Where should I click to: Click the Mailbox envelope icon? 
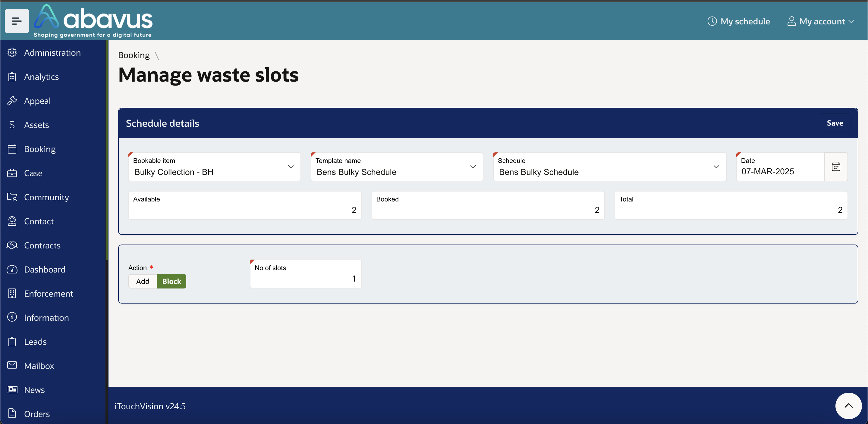point(12,365)
